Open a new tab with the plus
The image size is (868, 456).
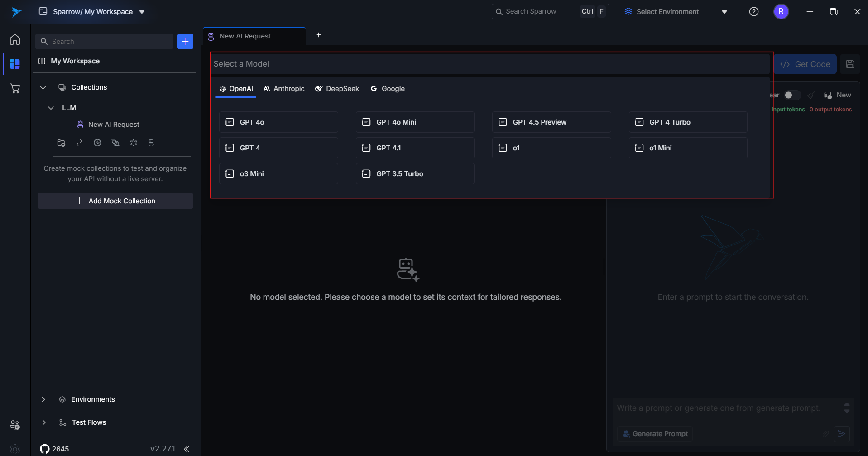[319, 35]
